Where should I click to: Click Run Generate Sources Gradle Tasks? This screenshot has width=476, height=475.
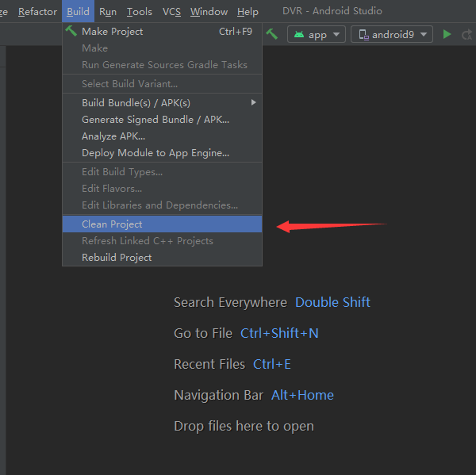point(162,65)
